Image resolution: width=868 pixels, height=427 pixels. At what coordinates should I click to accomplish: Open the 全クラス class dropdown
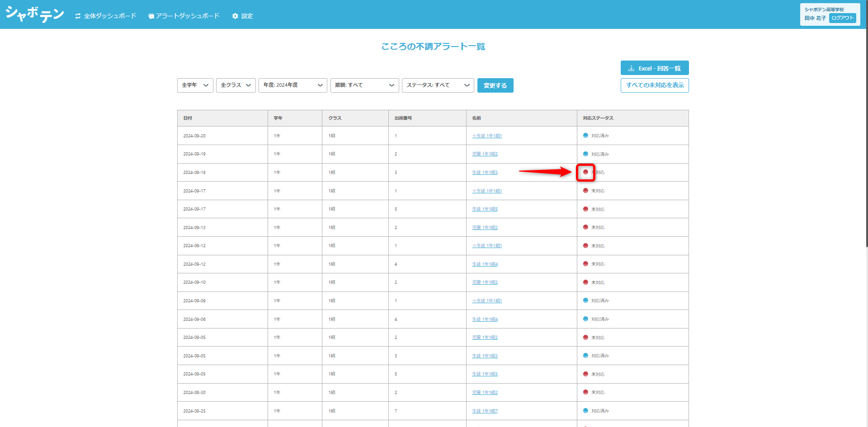coord(236,85)
